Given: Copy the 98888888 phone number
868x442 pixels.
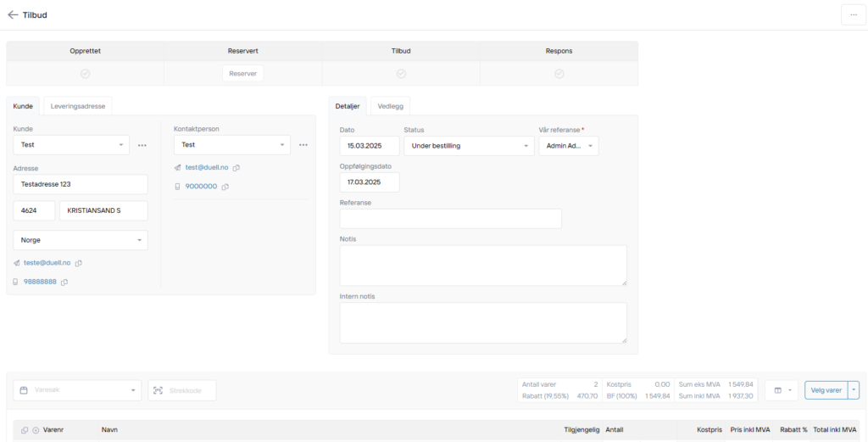Looking at the screenshot, I should tap(64, 283).
